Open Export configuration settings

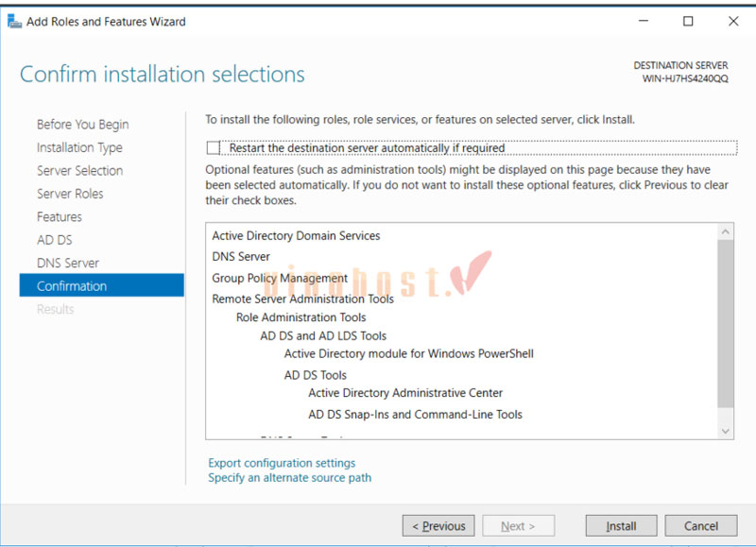click(x=281, y=463)
